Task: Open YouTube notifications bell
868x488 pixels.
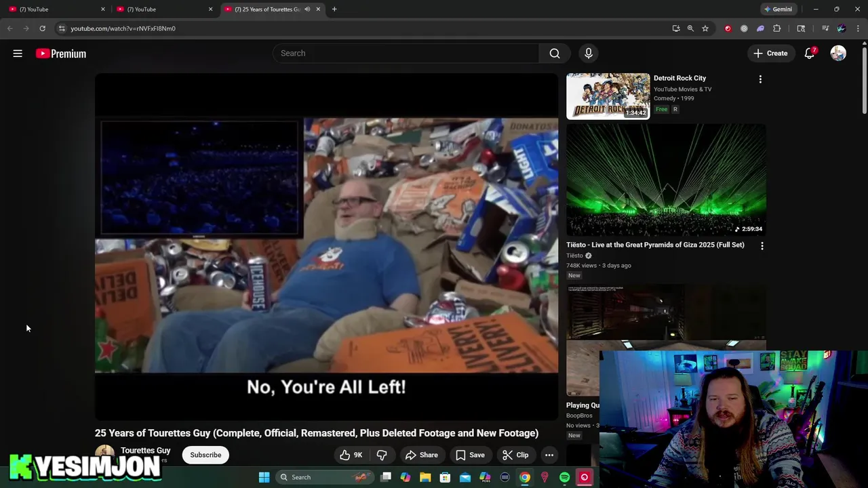Action: (x=810, y=54)
